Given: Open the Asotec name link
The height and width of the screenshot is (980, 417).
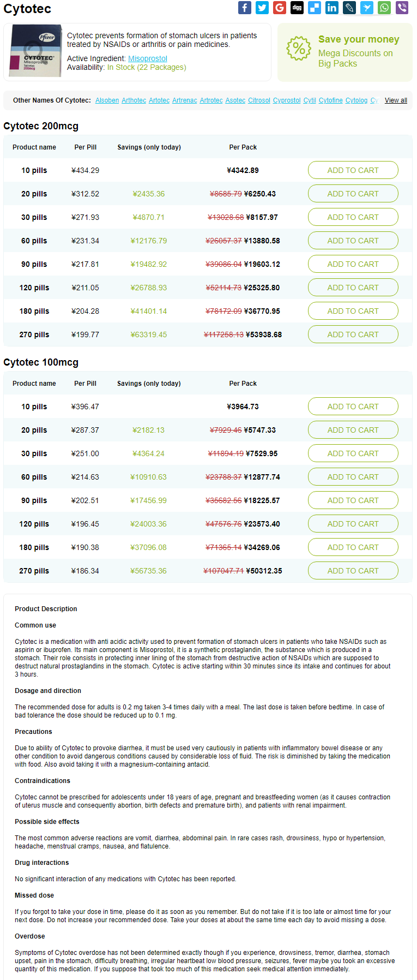Looking at the screenshot, I should [235, 100].
